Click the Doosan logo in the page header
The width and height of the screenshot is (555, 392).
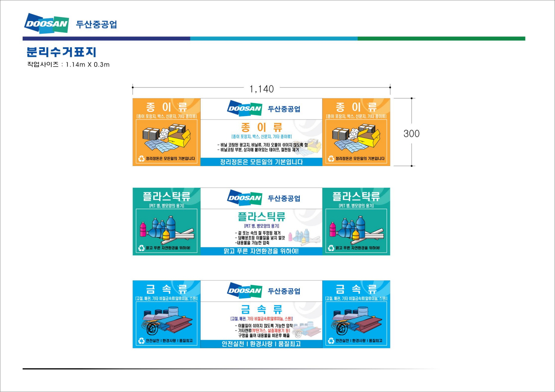[47, 23]
